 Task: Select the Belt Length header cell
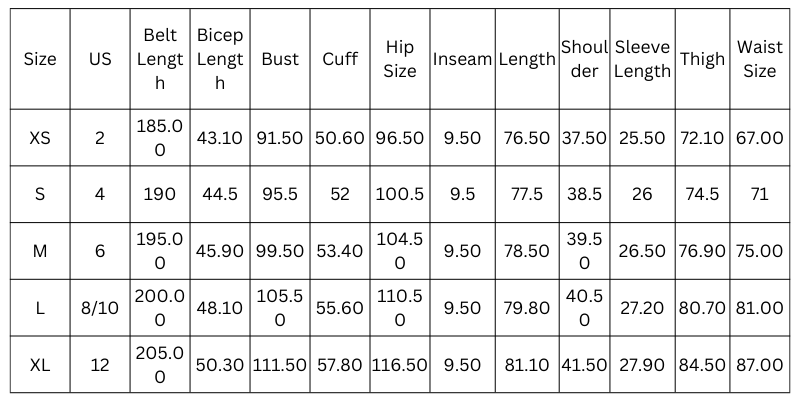coord(160,59)
